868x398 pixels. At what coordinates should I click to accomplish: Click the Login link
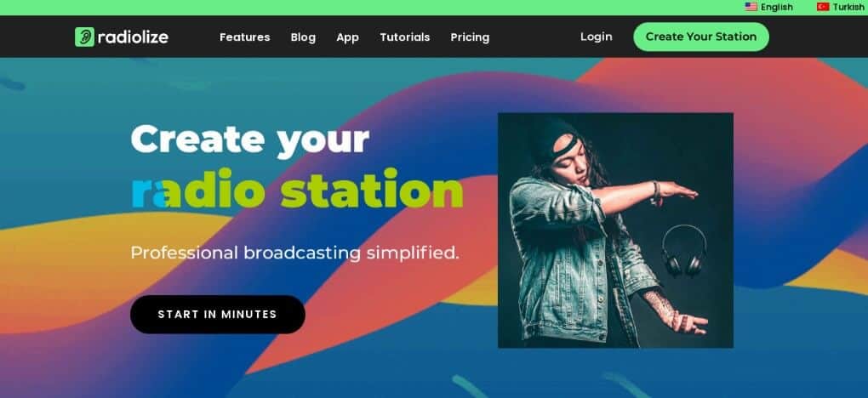tap(597, 37)
